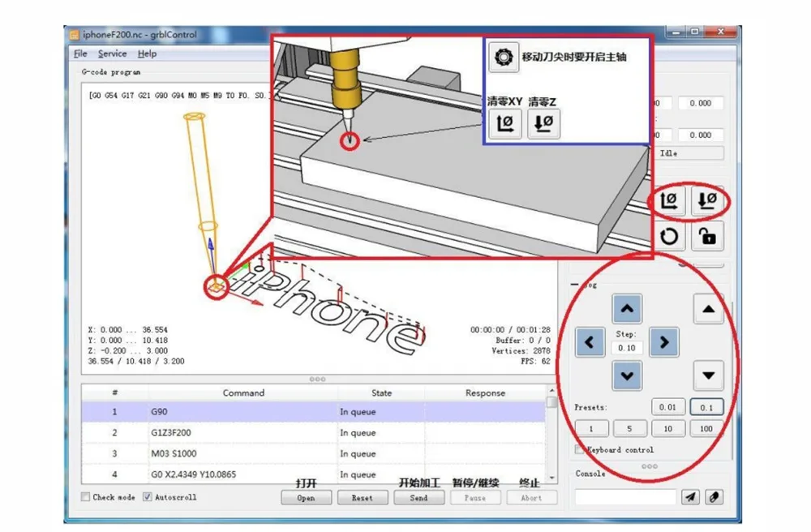Click inside the Step value field

625,347
